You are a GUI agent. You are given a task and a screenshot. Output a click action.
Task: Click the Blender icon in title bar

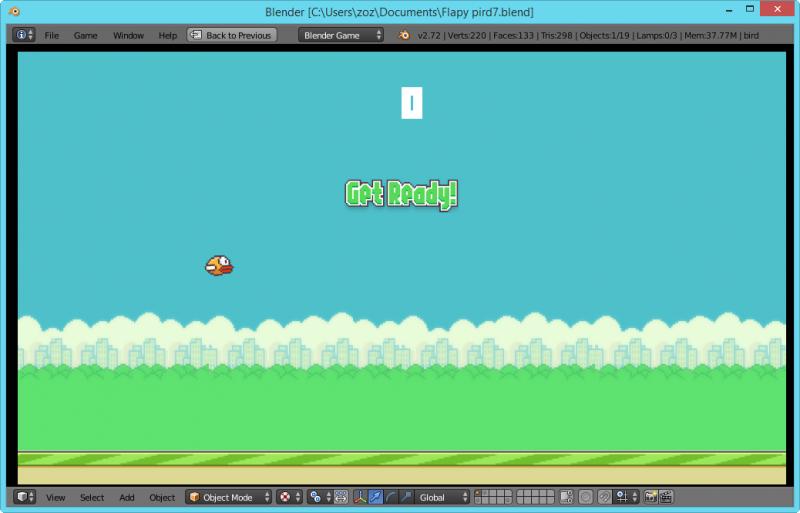click(14, 11)
